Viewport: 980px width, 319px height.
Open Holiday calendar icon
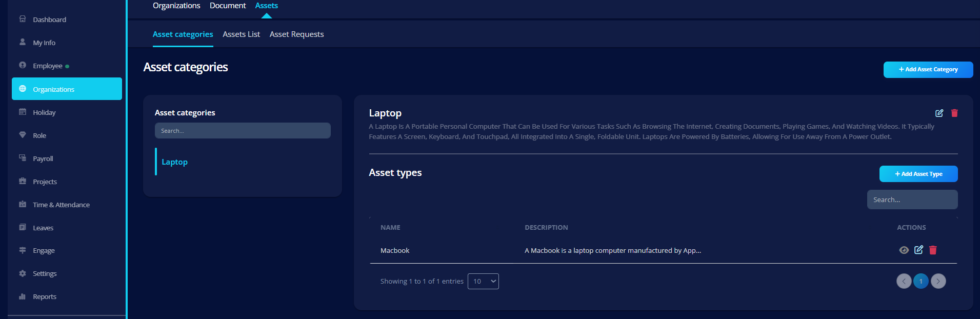[x=23, y=112]
